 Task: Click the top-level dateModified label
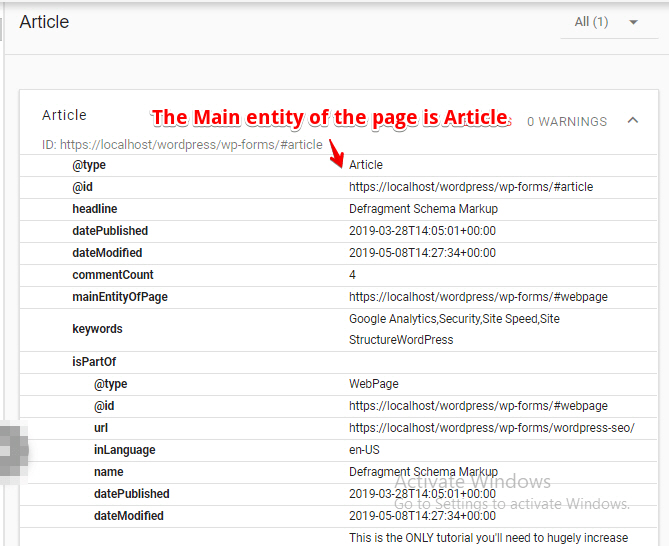(x=107, y=253)
